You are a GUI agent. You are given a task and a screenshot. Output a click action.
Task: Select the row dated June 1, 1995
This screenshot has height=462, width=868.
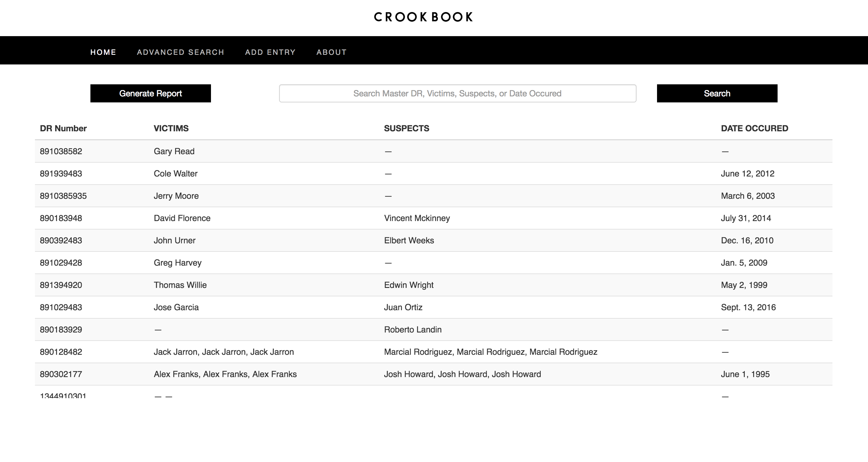pos(745,374)
